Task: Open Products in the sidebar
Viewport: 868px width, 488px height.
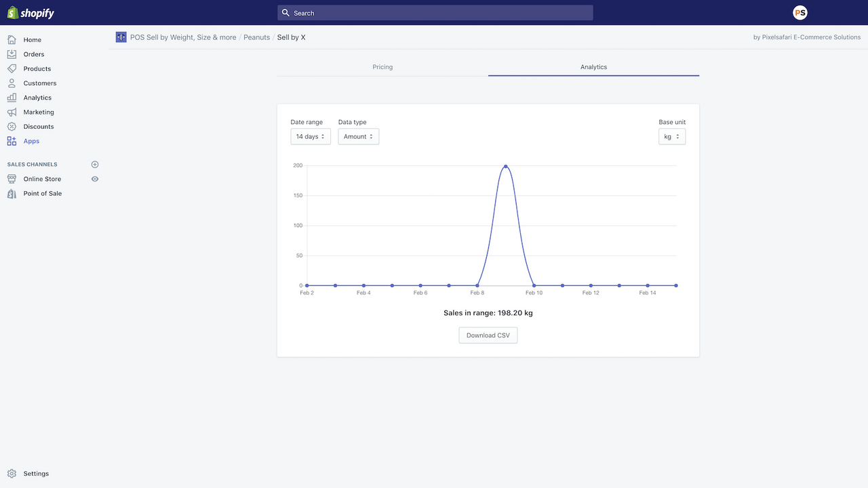Action: click(37, 68)
